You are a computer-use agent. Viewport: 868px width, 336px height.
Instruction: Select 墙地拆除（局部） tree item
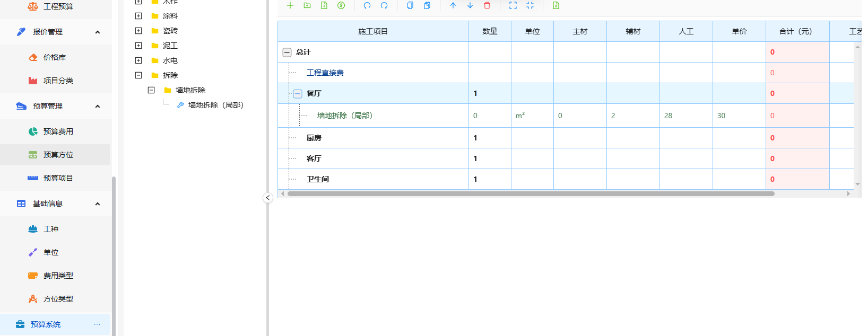tap(215, 105)
